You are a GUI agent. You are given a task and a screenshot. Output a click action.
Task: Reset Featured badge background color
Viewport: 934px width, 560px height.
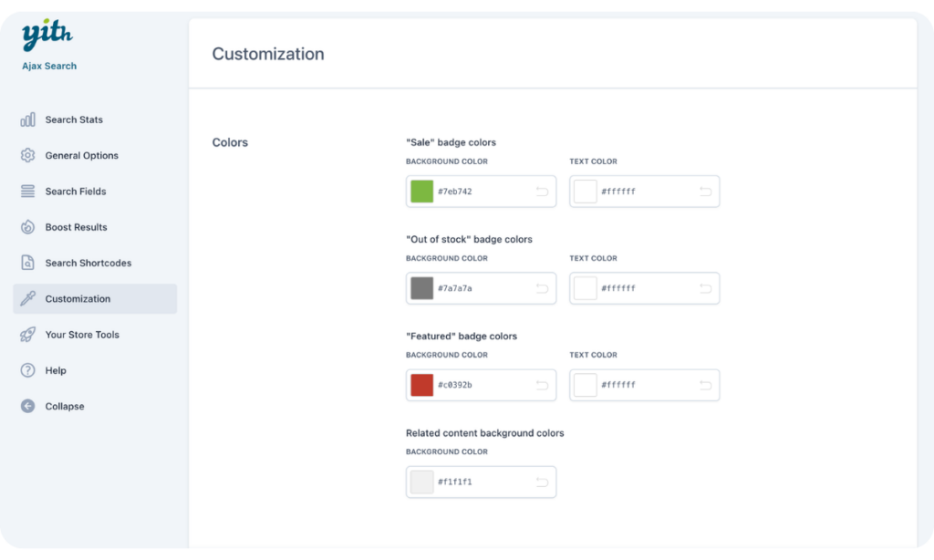click(x=542, y=385)
